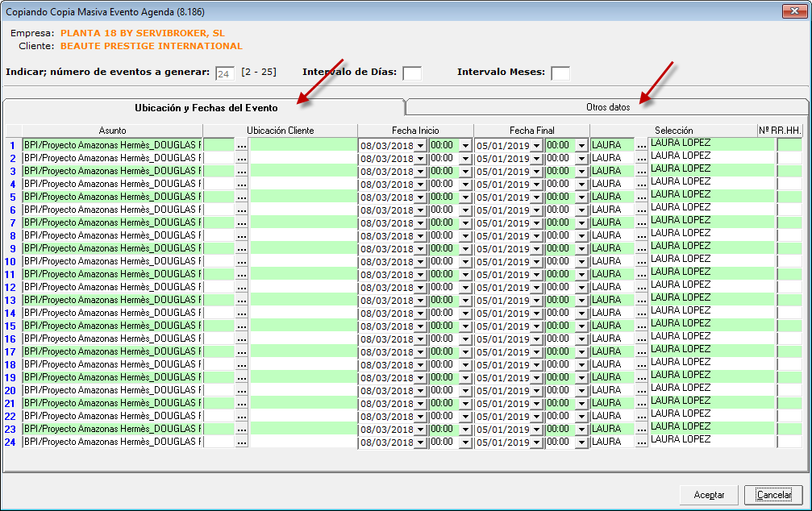Open row 18 Fecha Final time dropdown
The image size is (812, 511).
pos(581,365)
